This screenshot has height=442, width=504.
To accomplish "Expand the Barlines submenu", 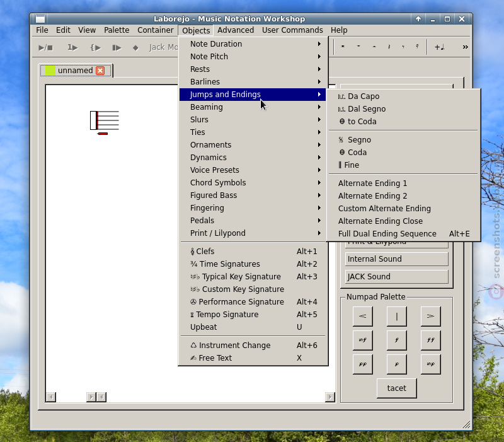I will click(253, 81).
